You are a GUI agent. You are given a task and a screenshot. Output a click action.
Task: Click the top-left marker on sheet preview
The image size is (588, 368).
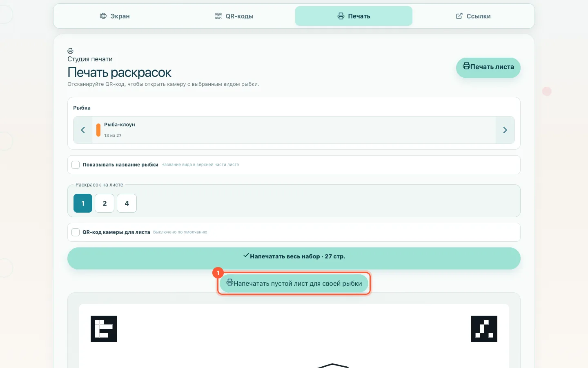coord(104,329)
